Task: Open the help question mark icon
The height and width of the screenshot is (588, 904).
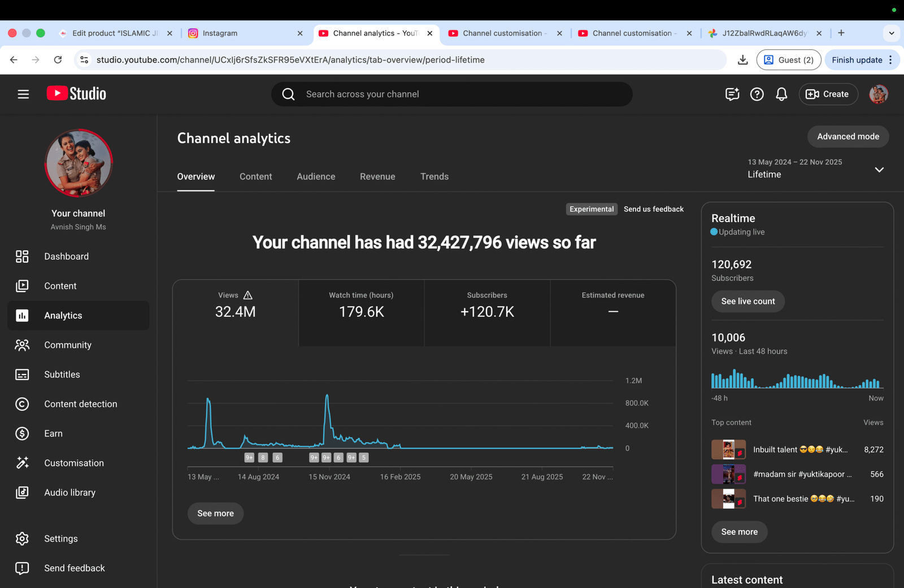Action: [757, 94]
